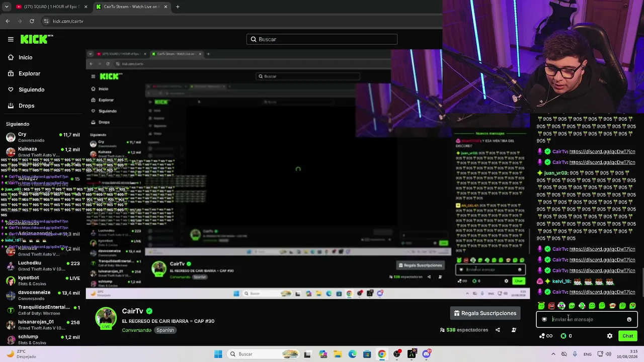644x362 pixels.
Task: Open the tab search dropdown
Action: (7, 7)
